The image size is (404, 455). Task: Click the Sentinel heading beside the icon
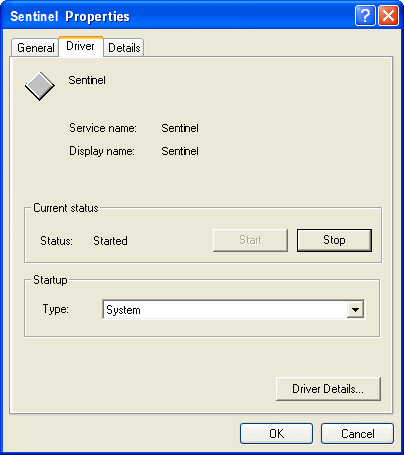tap(87, 80)
